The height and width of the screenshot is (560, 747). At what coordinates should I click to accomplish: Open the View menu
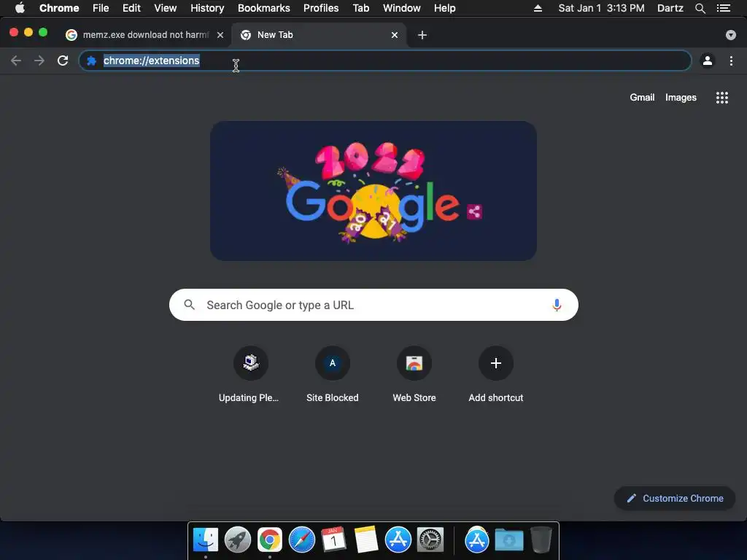pyautogui.click(x=166, y=8)
